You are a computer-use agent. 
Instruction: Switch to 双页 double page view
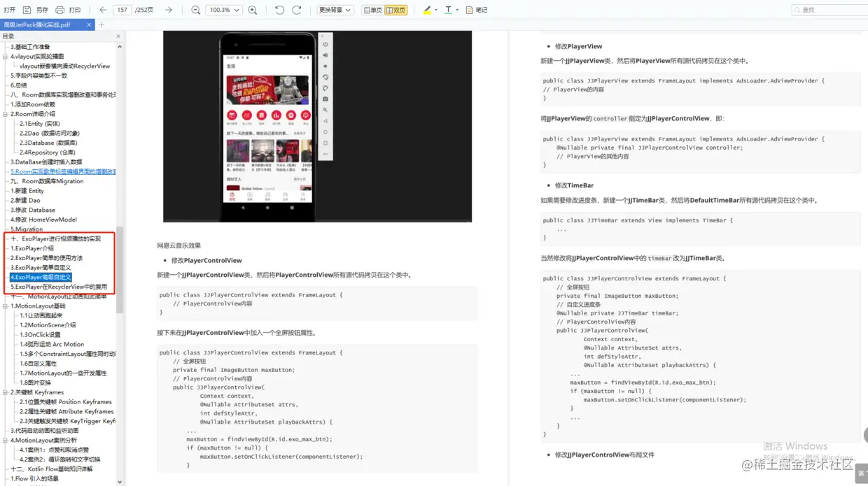click(x=396, y=10)
